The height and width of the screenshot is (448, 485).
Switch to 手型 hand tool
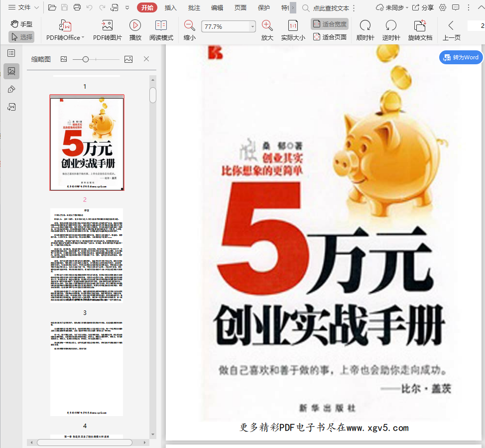click(x=21, y=24)
